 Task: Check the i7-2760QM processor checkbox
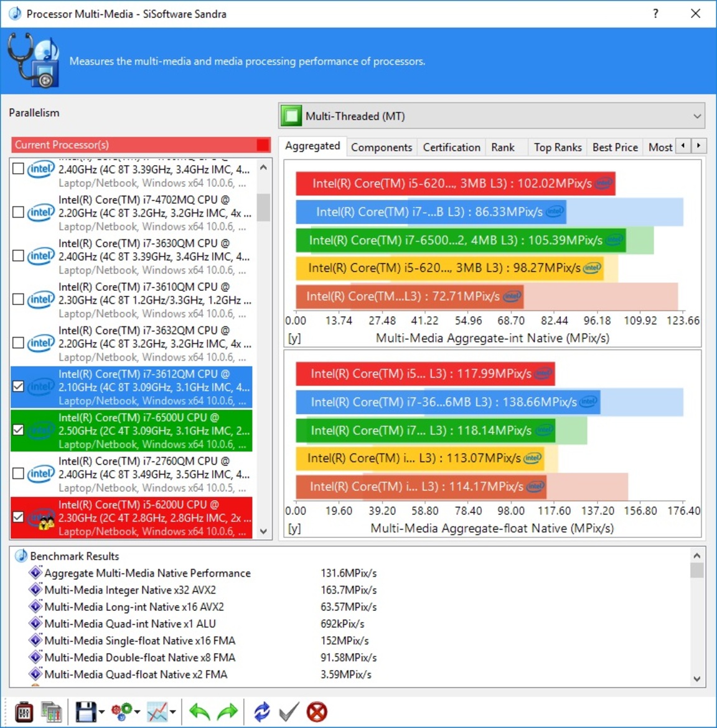click(18, 473)
